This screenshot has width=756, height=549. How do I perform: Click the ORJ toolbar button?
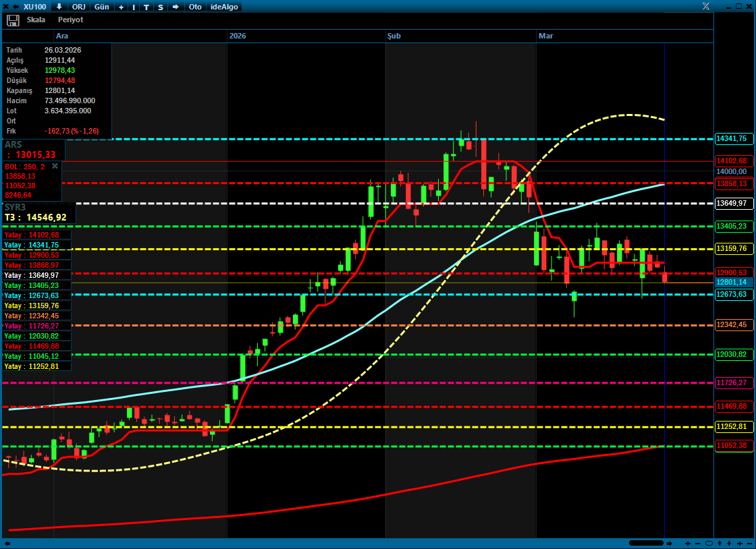[78, 7]
